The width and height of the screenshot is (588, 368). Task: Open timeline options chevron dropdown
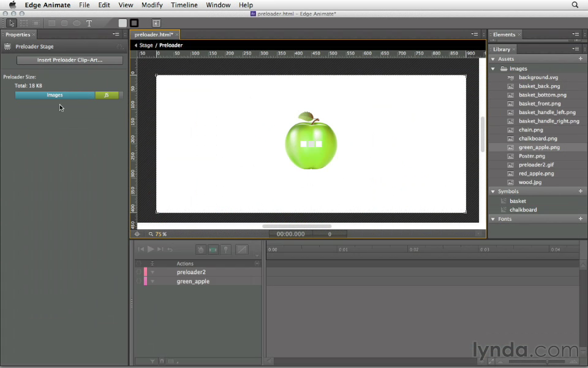coord(257,255)
